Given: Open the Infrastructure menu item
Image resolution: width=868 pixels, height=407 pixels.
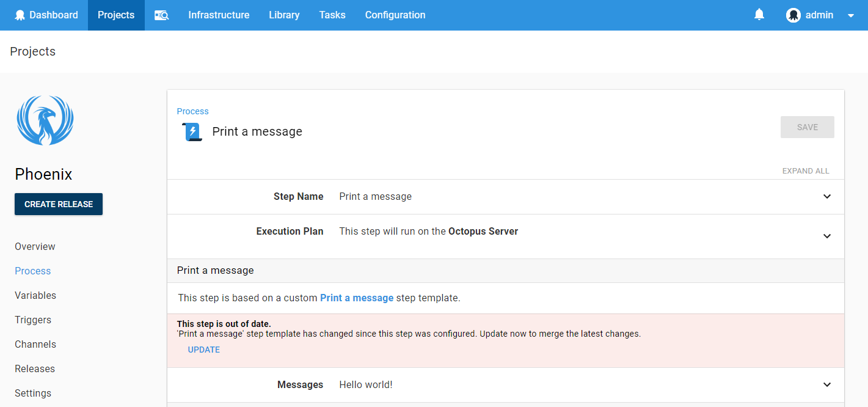Looking at the screenshot, I should 219,15.
